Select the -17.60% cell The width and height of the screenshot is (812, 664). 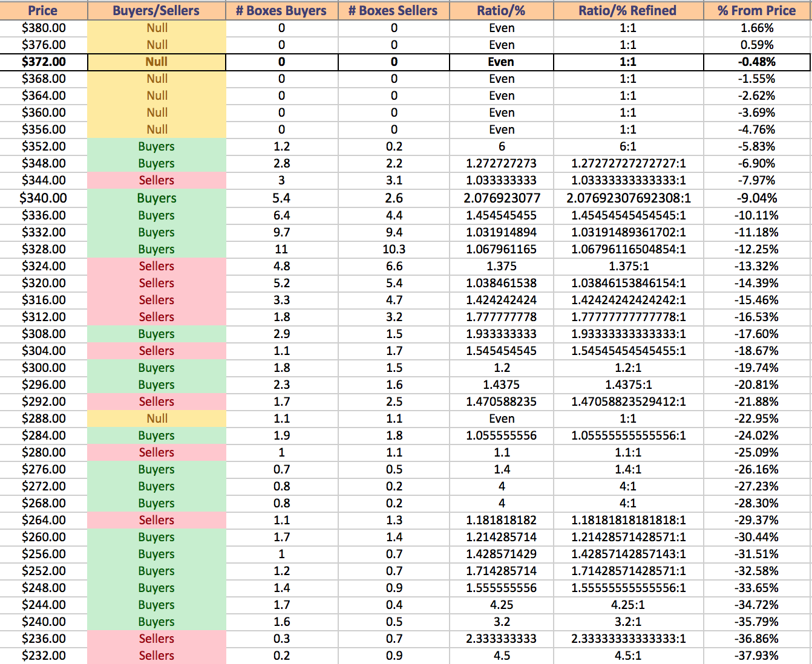click(x=757, y=334)
